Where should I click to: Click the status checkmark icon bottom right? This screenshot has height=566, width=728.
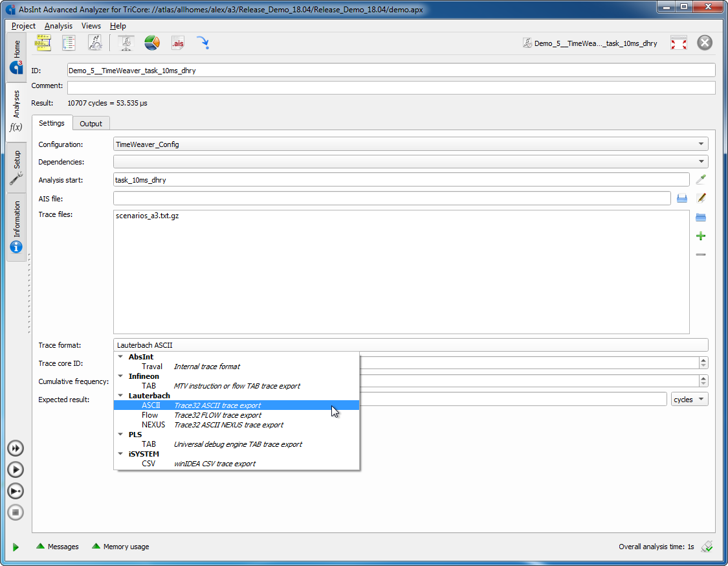[x=707, y=547]
